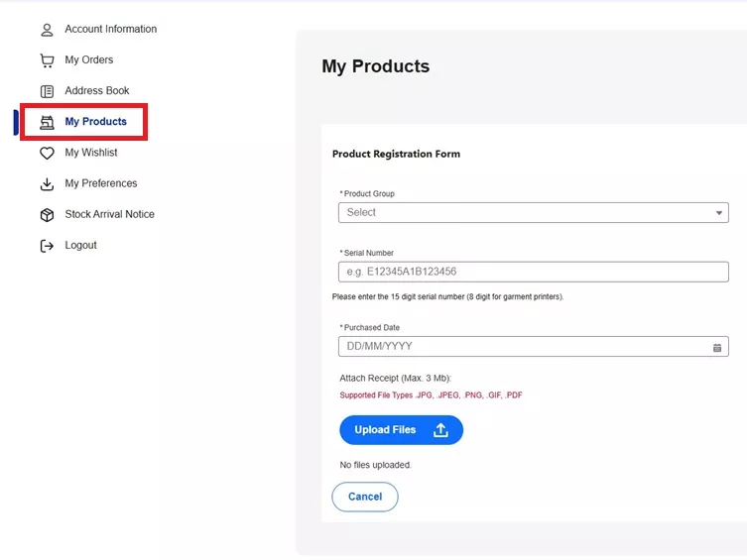The image size is (747, 560).
Task: Click the My Orders shopping cart icon
Action: pyautogui.click(x=47, y=60)
